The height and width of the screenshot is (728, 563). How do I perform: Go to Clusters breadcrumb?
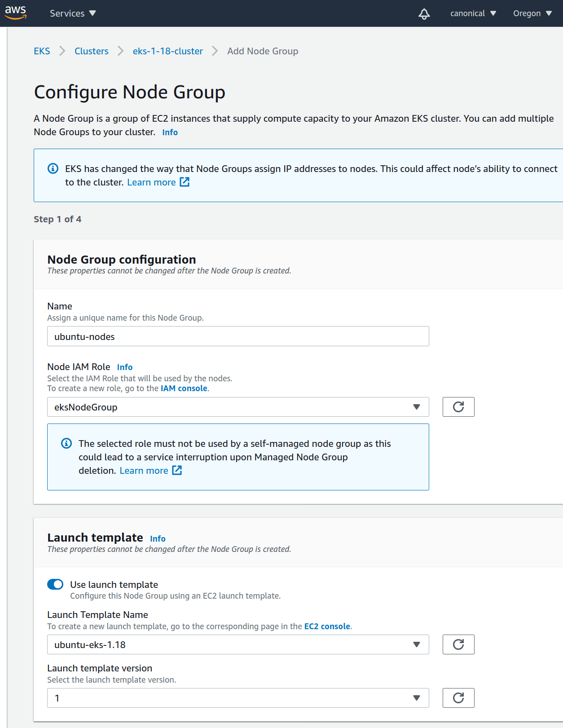(x=92, y=51)
